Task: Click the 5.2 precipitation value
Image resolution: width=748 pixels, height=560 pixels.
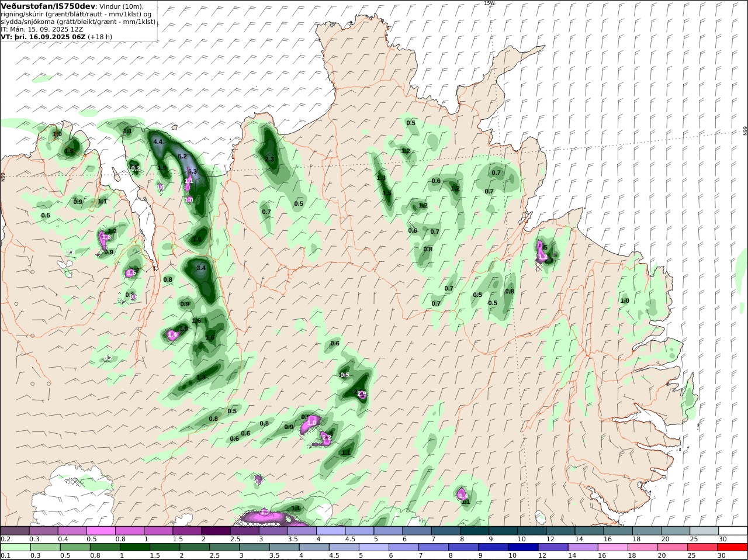Action: coord(182,156)
